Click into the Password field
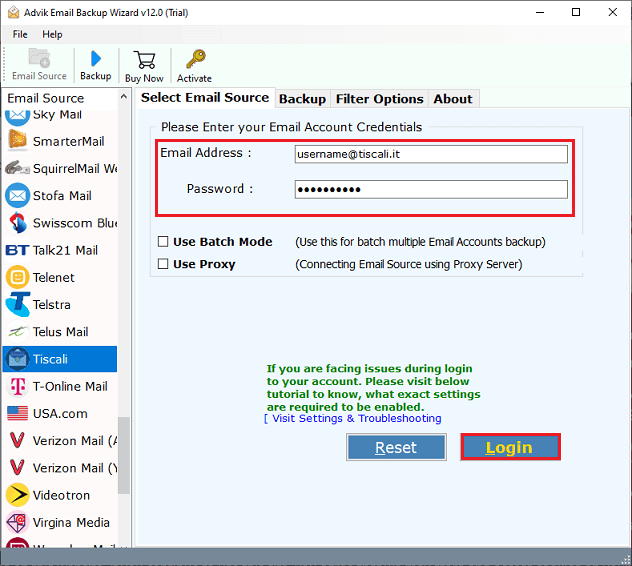The height and width of the screenshot is (566, 632). (x=431, y=189)
